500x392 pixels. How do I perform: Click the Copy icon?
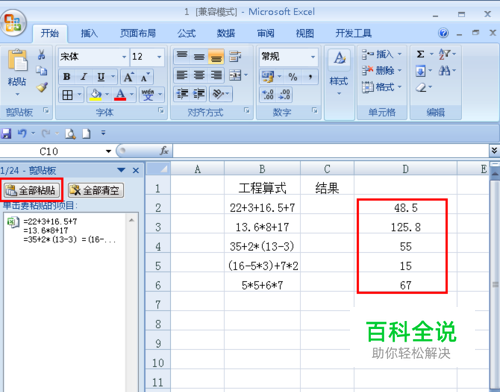[42, 71]
